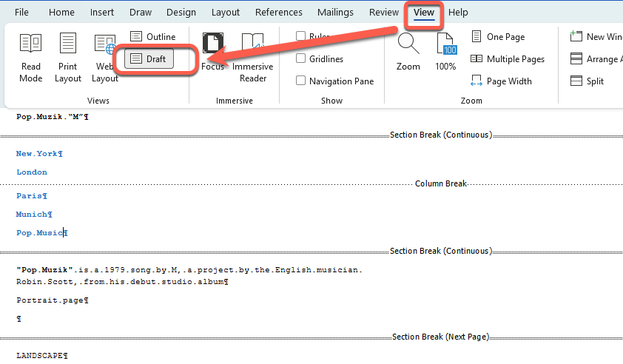Select Print Layout view
Viewport: 623px width, 364px height.
click(x=67, y=58)
